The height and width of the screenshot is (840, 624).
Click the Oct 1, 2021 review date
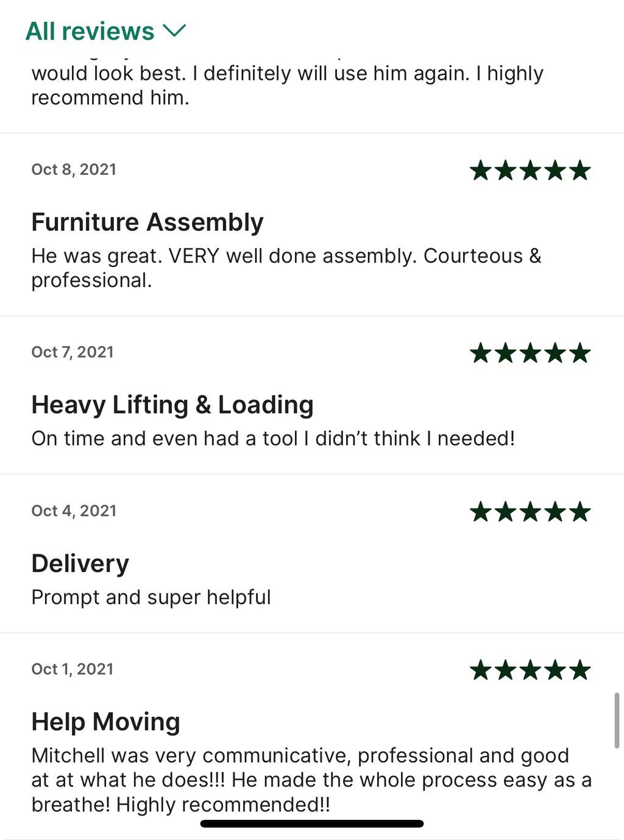[73, 669]
